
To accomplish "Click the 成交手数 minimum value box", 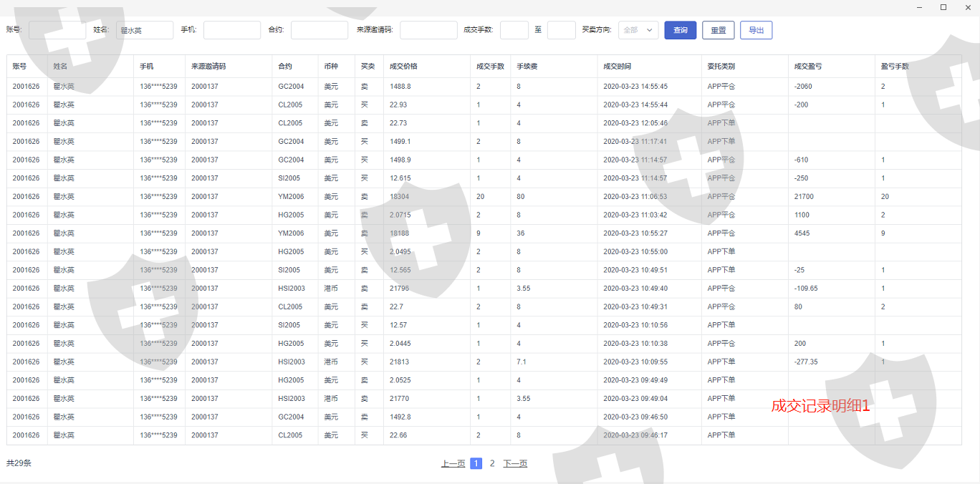I will (514, 30).
